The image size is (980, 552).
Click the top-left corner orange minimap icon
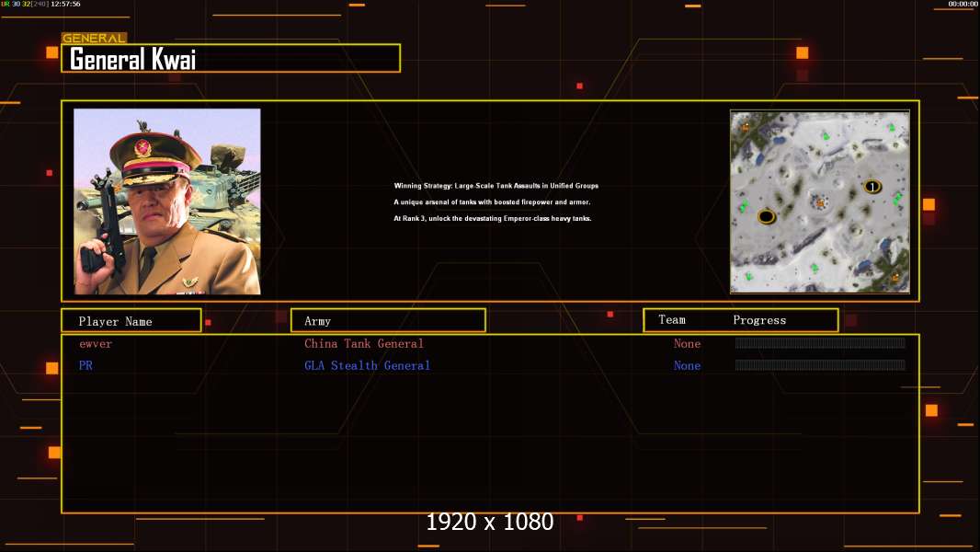click(745, 125)
